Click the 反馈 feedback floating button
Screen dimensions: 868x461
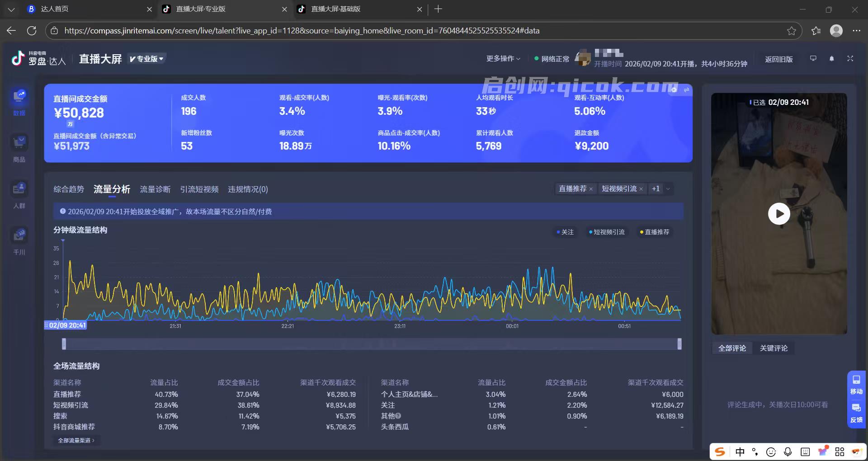pos(856,413)
